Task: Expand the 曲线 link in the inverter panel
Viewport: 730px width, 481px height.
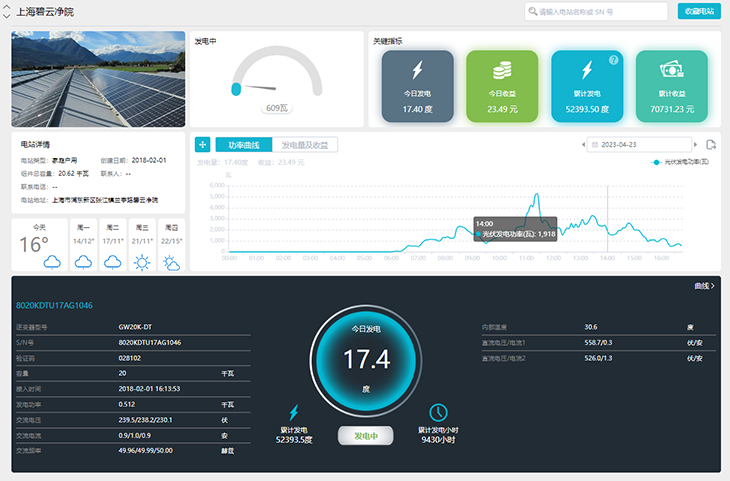Action: pos(704,286)
